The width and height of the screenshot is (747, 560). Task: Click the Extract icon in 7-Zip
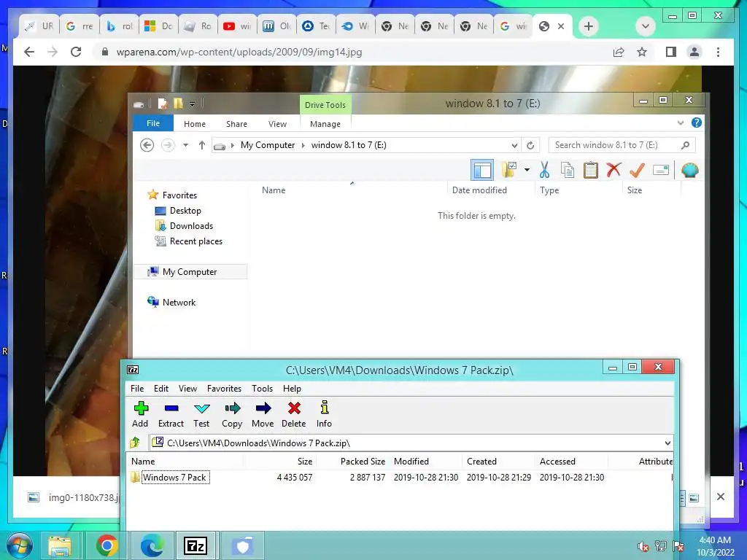tap(171, 414)
